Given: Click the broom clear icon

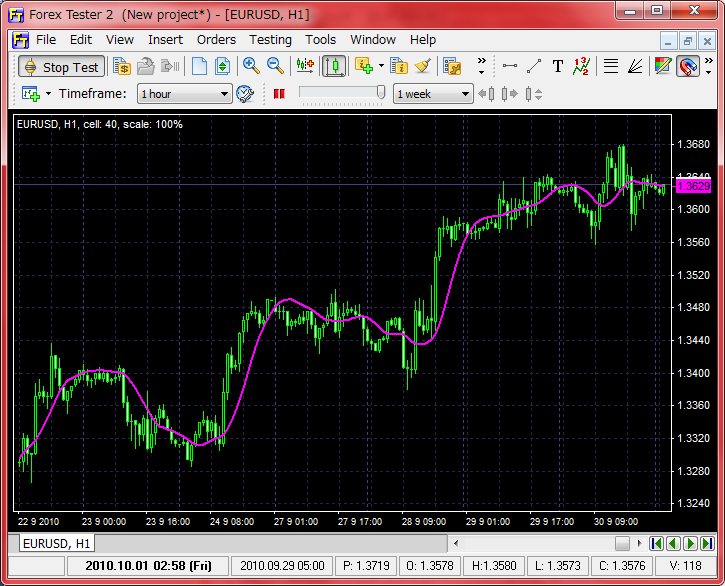Looking at the screenshot, I should coord(423,67).
